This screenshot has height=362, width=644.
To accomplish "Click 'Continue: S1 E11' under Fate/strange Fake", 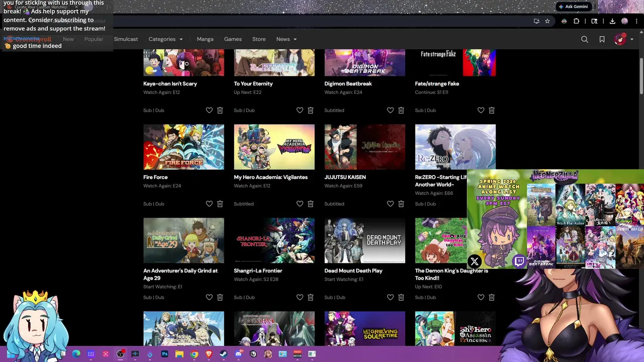I will (x=432, y=93).
